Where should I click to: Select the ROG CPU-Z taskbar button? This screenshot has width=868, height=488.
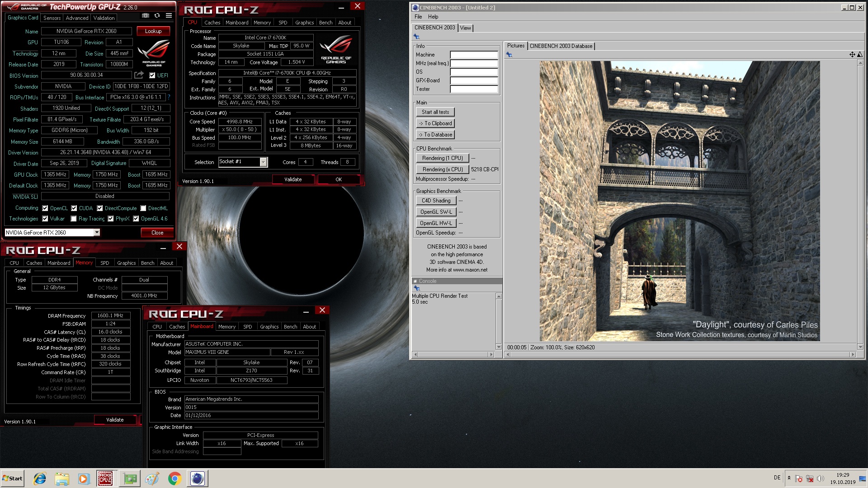click(x=105, y=479)
